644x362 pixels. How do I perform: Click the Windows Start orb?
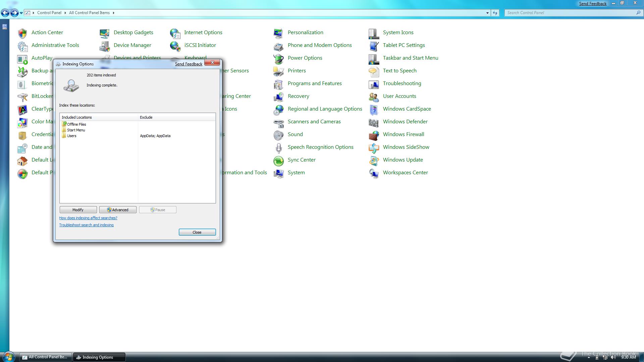8,357
